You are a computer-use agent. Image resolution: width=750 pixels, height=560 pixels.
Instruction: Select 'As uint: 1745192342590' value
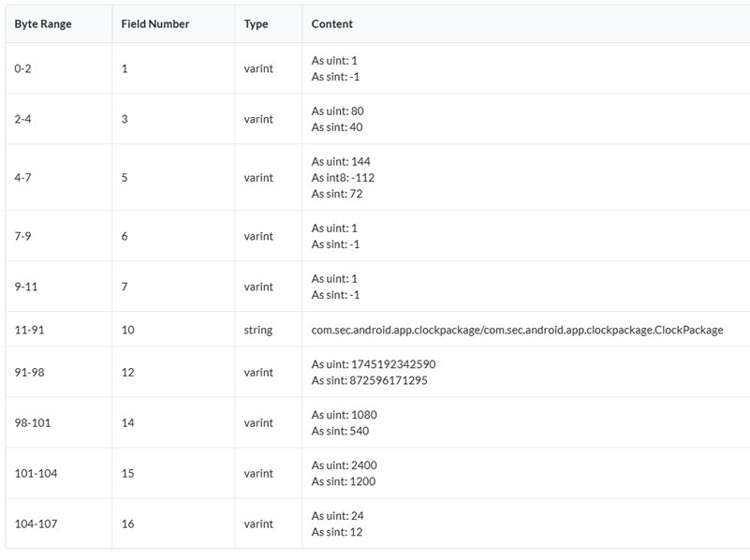pos(373,364)
